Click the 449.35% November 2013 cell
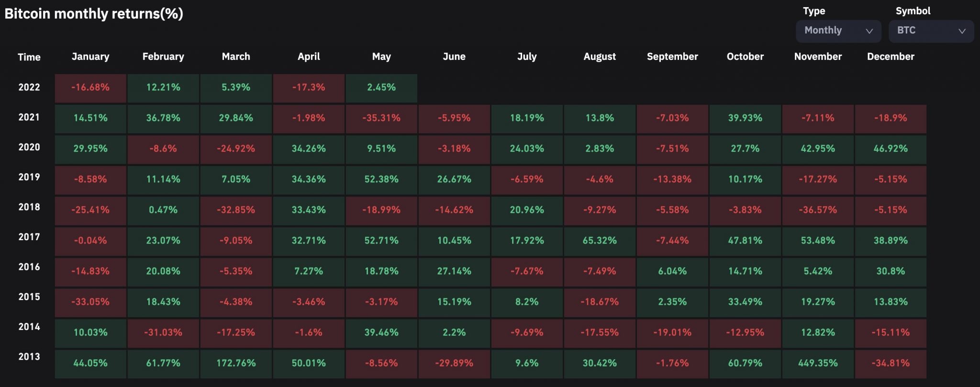980x387 pixels. pyautogui.click(x=818, y=363)
